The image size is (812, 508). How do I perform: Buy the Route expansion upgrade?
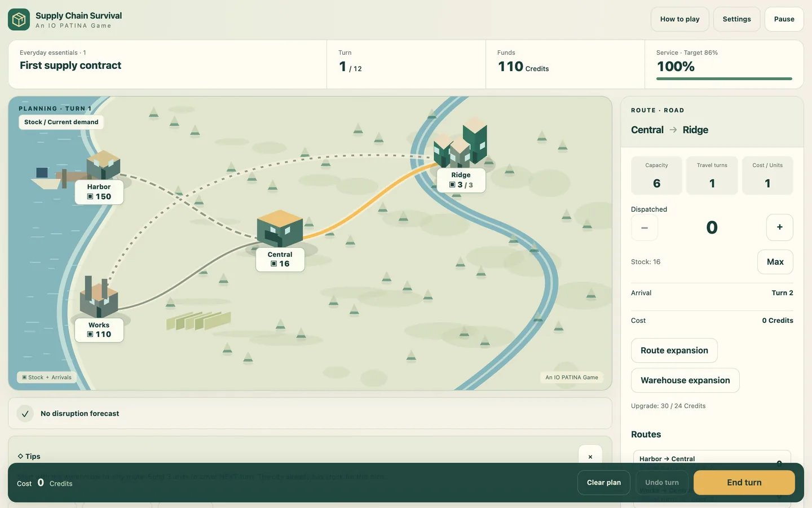674,351
